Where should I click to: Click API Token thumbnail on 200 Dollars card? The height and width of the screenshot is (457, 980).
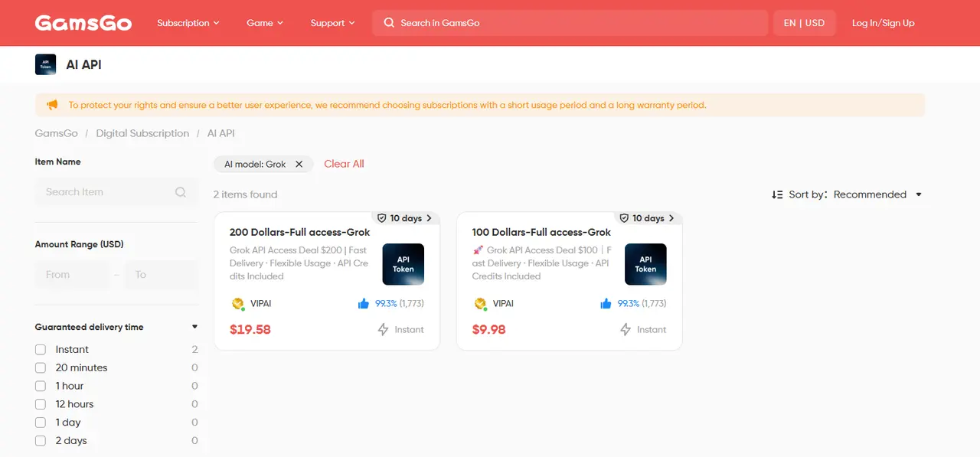pyautogui.click(x=403, y=264)
